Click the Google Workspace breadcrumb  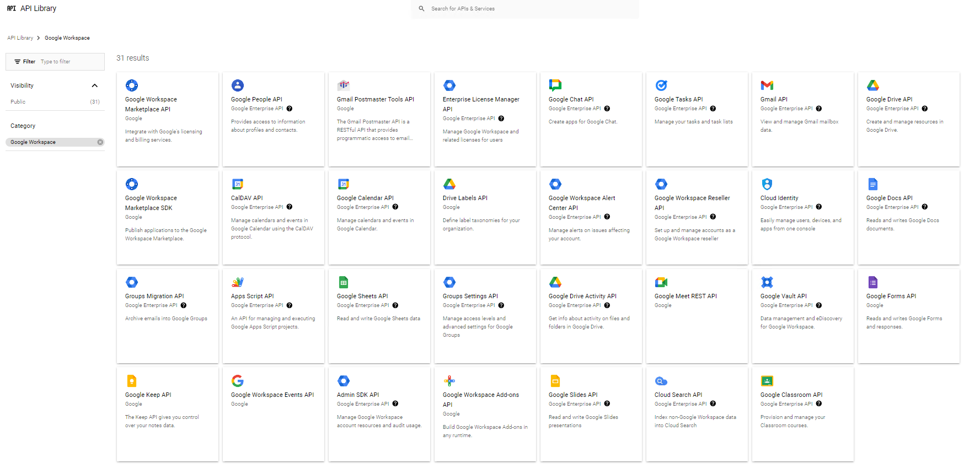67,38
